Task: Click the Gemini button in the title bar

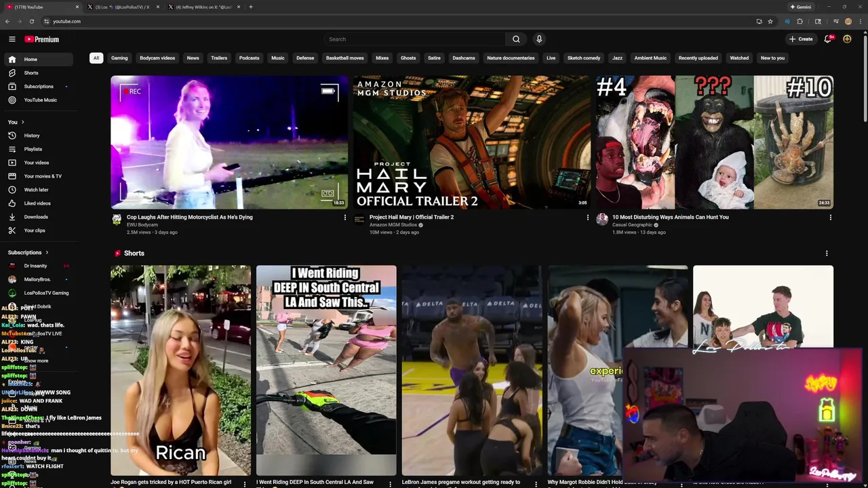Action: [801, 7]
